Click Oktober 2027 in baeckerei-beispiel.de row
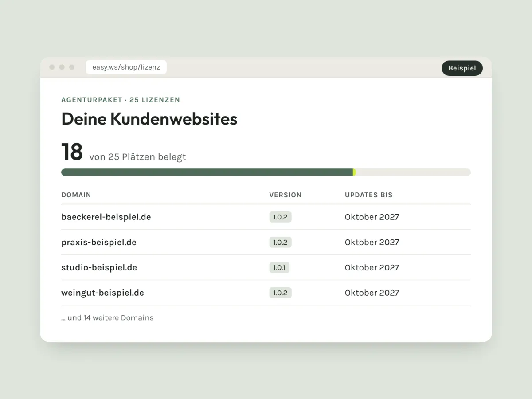 pyautogui.click(x=372, y=217)
